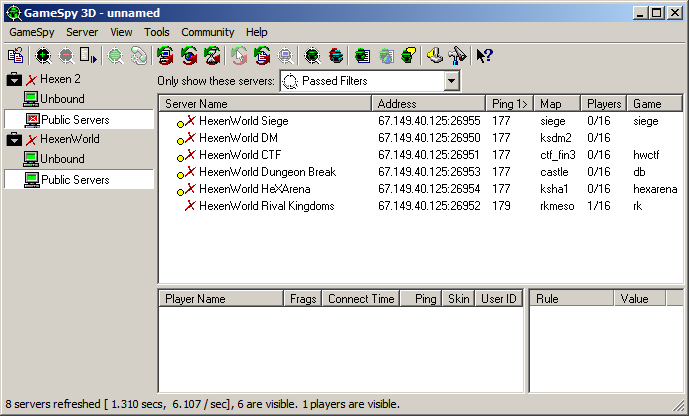Select Unbound under HexenWorld
689x416 pixels.
[62, 159]
